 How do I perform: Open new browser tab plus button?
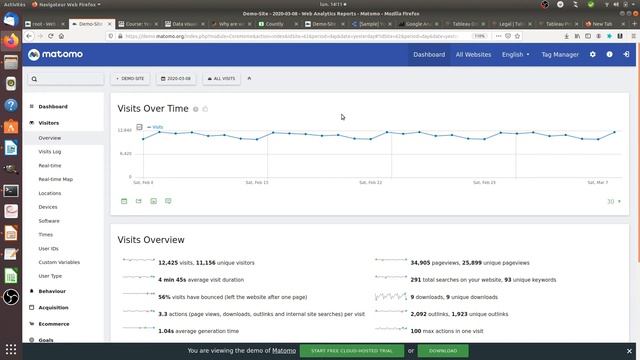click(x=634, y=24)
